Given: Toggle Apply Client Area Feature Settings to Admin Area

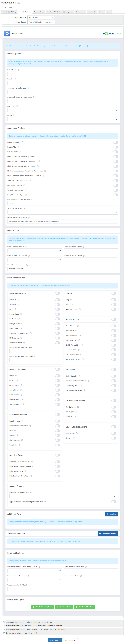Looking at the screenshot, I should [x=114, y=501].
